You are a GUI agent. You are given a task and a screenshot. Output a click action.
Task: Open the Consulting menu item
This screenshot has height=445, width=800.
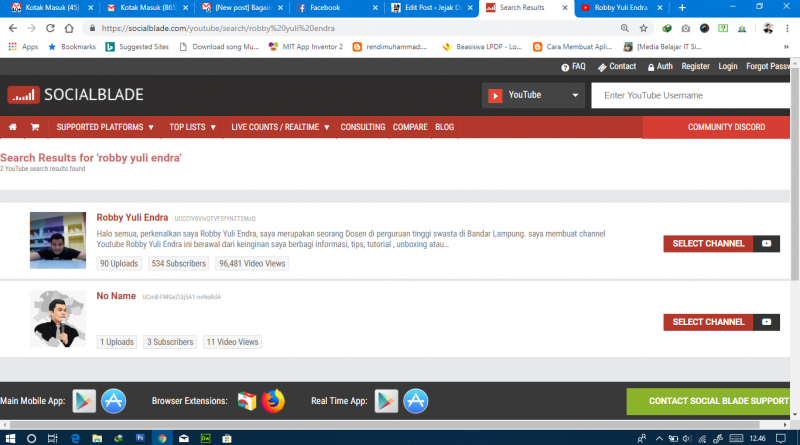click(363, 127)
